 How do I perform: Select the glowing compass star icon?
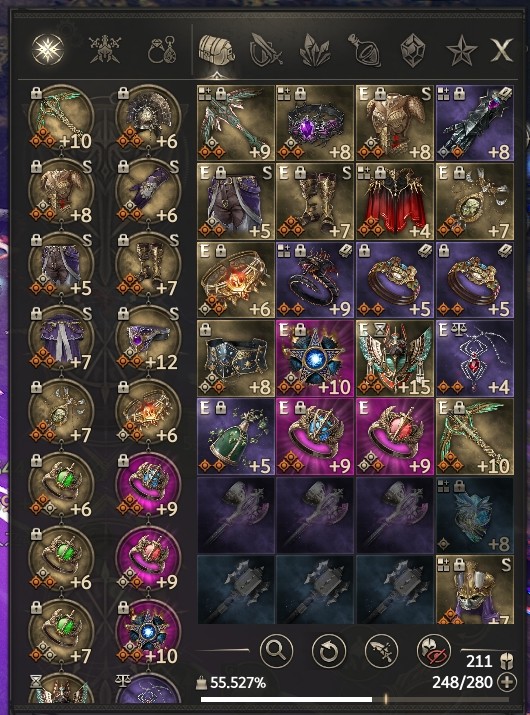(x=48, y=49)
